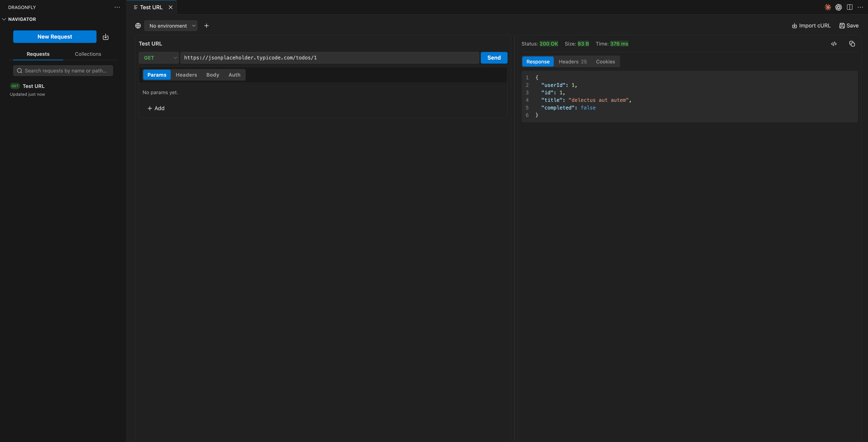Screen dimensions: 868x442
Task: Select the Response tab
Action: click(x=538, y=62)
